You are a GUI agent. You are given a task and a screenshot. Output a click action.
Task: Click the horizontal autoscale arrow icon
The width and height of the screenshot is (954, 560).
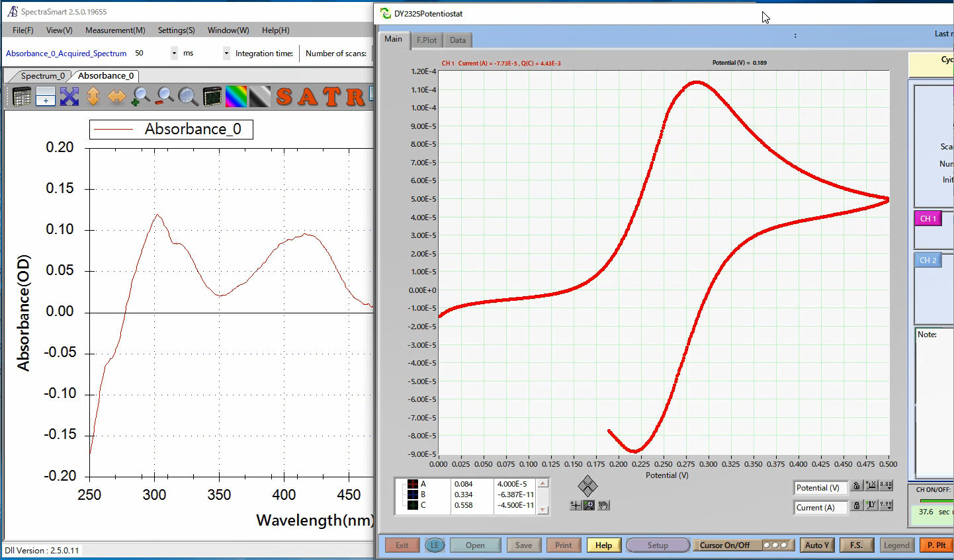click(116, 97)
